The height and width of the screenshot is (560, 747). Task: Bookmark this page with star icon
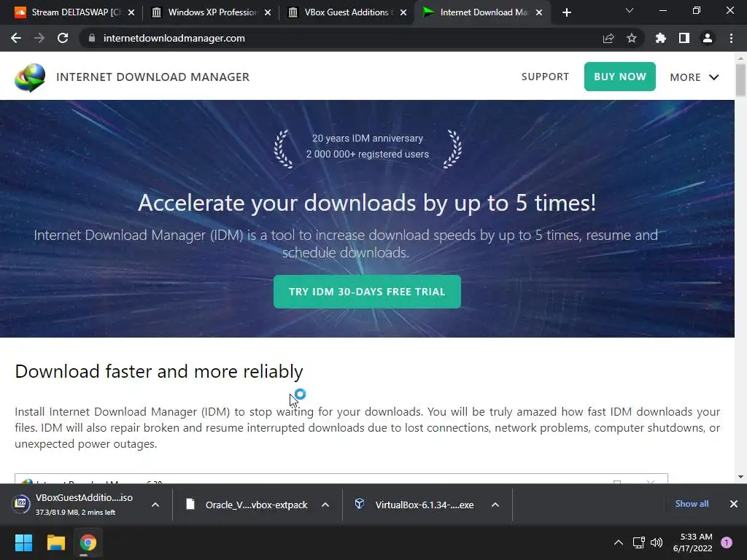[x=632, y=38]
